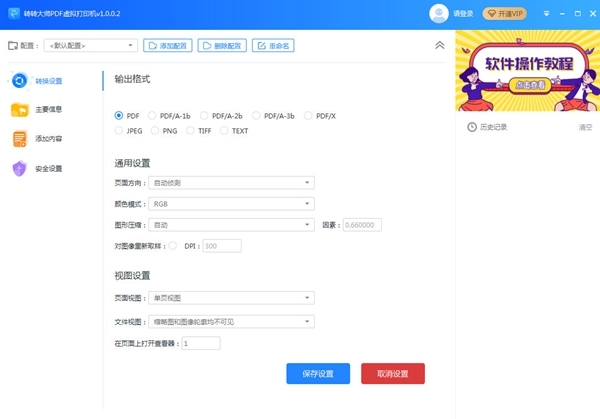Click the 清空 clear history link
Viewport: 600px width, 419px height.
[x=585, y=127]
